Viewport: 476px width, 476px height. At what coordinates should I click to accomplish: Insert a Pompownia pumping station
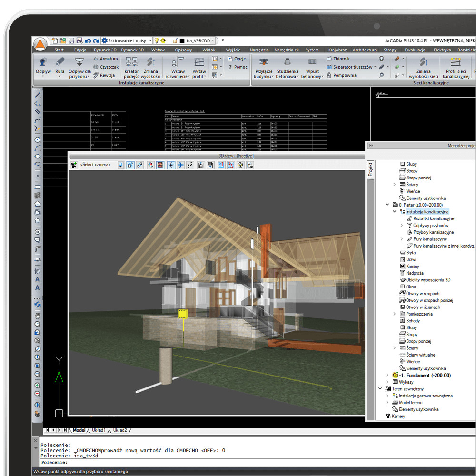pyautogui.click(x=341, y=75)
